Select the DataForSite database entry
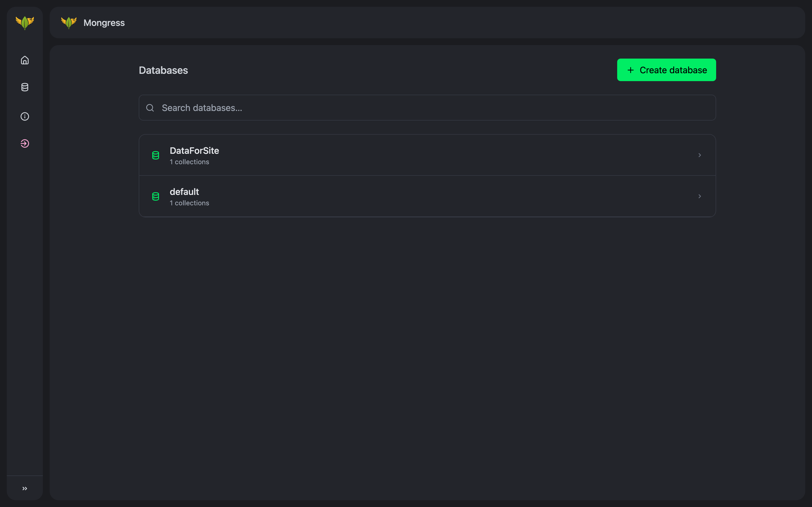Image resolution: width=812 pixels, height=507 pixels. pos(403,155)
